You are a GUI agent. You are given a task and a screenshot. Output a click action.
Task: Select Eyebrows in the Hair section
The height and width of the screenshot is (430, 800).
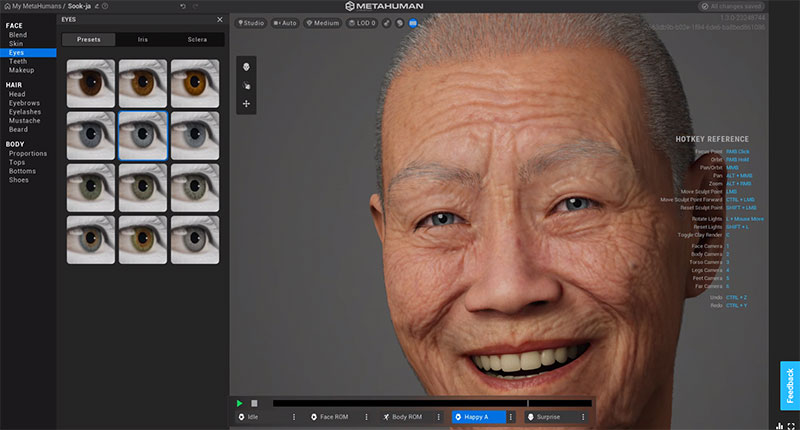tap(24, 103)
